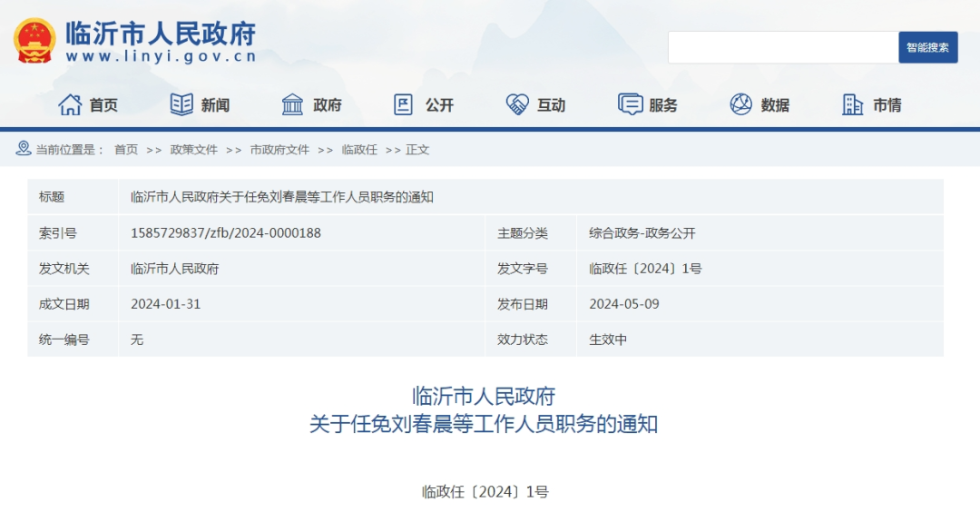Open 政策文件 breadcrumb link

point(194,150)
